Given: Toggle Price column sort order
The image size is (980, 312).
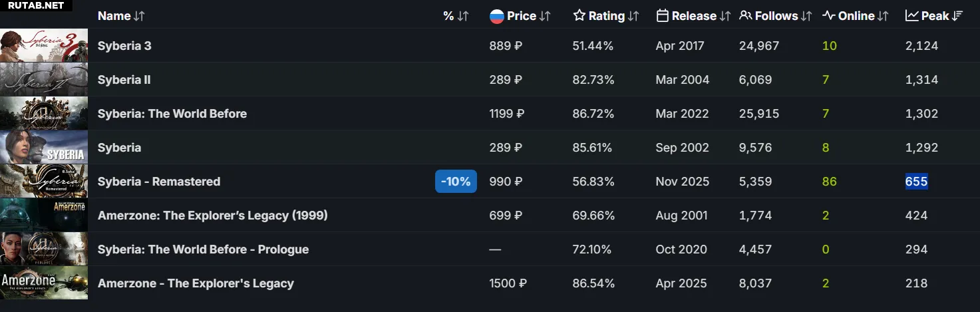Looking at the screenshot, I should [545, 16].
